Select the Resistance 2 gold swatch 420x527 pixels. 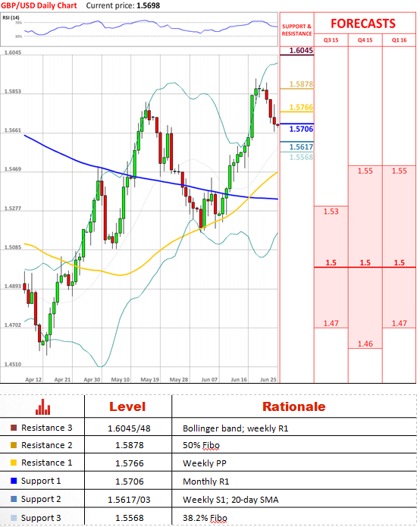click(14, 445)
